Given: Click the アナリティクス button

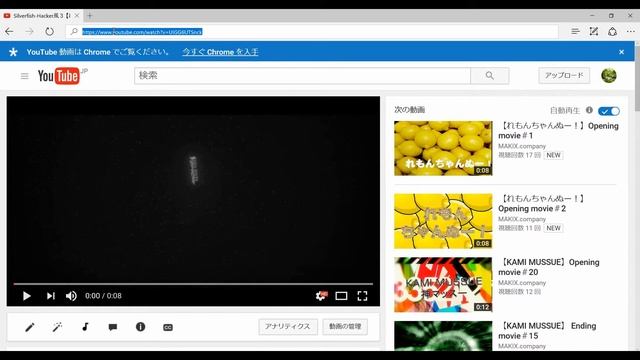Looking at the screenshot, I should tap(288, 327).
